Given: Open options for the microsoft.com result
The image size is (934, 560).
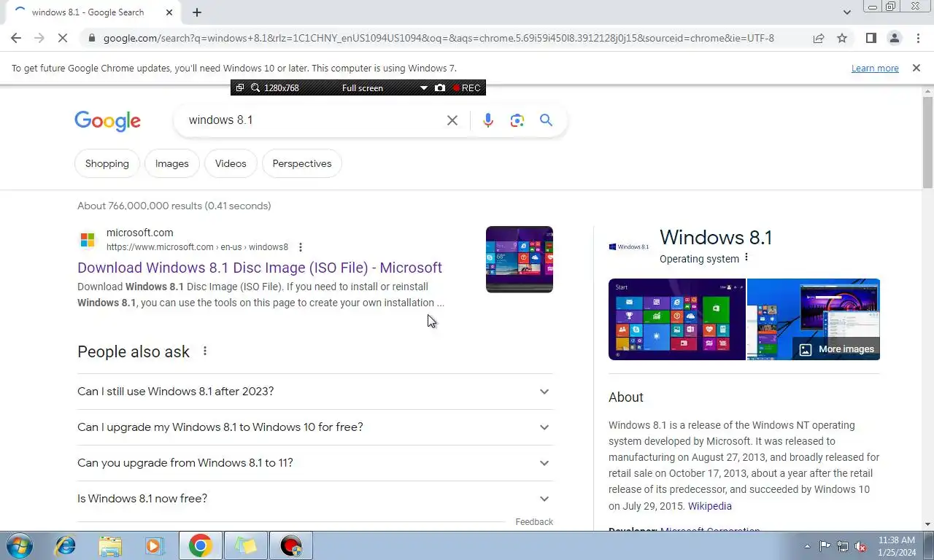Looking at the screenshot, I should (x=301, y=247).
